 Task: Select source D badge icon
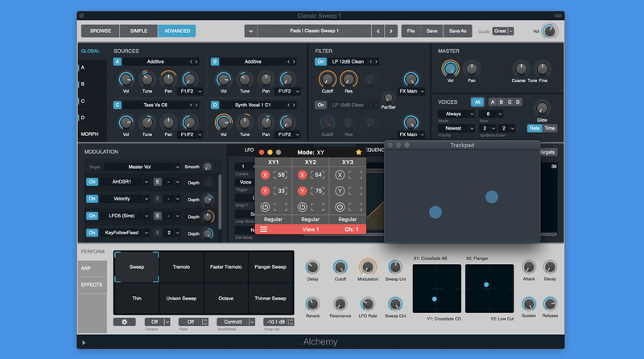click(x=215, y=105)
